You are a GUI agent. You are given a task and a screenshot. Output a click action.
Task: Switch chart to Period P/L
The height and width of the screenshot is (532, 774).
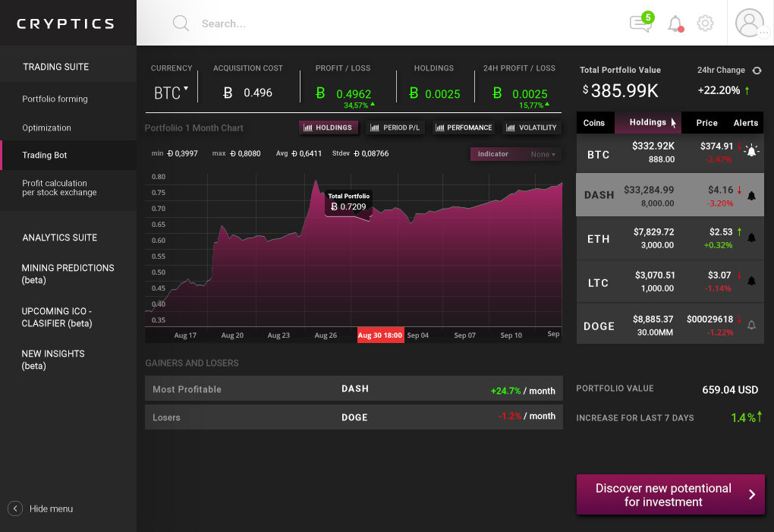tap(395, 127)
